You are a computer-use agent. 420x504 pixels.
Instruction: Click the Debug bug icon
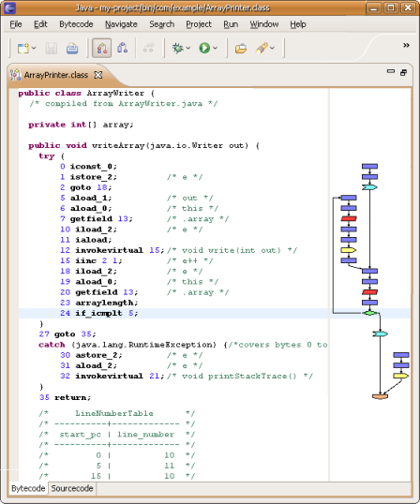pyautogui.click(x=177, y=48)
